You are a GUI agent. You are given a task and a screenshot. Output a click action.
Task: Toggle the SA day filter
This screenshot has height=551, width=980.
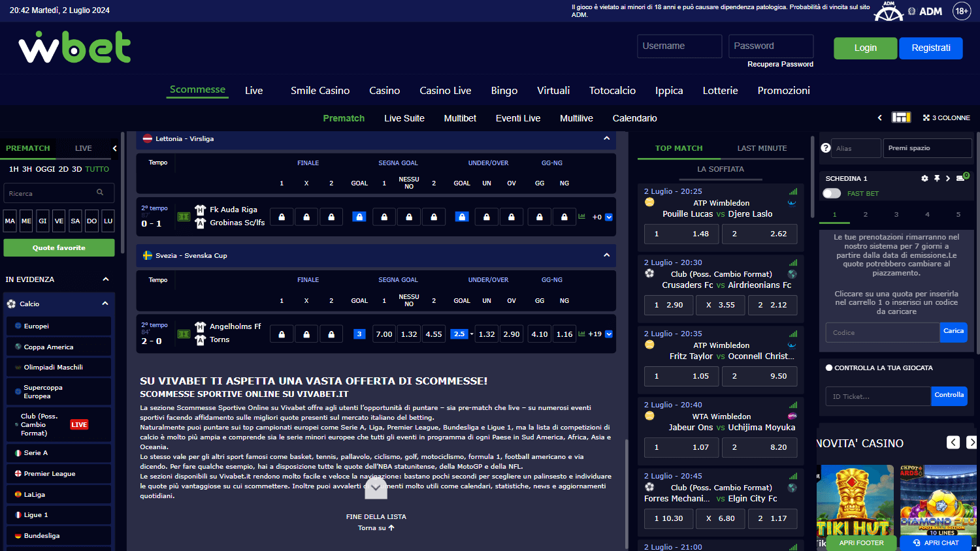(75, 221)
